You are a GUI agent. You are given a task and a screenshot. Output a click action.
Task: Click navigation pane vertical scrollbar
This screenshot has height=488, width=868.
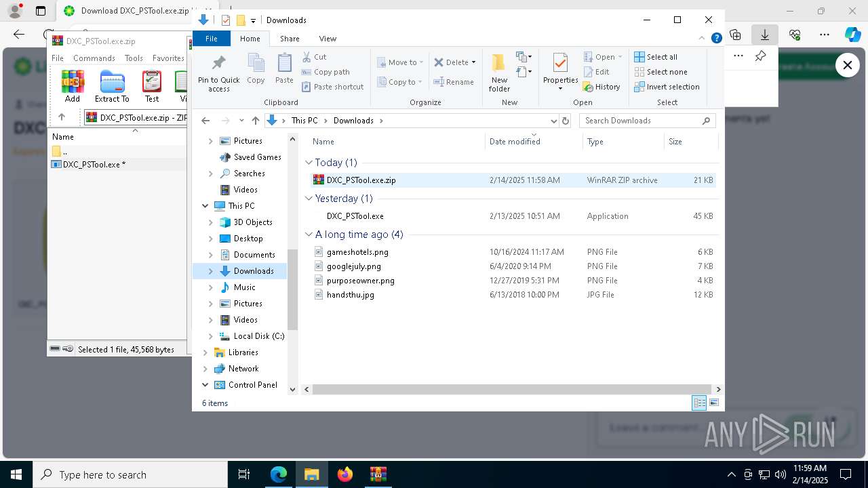click(293, 289)
